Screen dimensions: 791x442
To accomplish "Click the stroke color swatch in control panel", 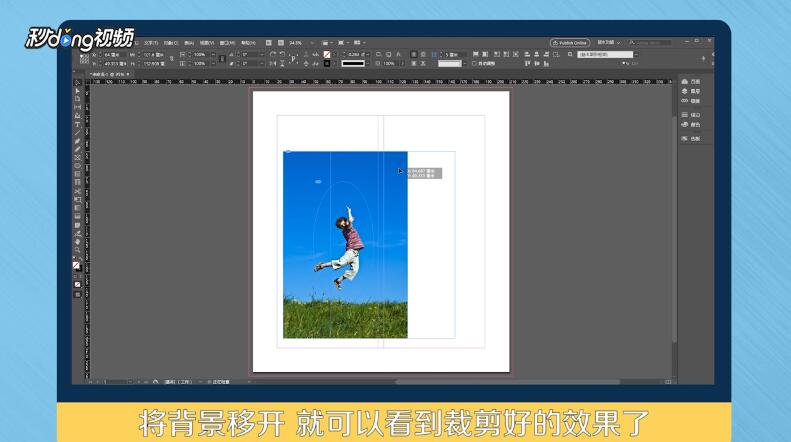I will (327, 64).
